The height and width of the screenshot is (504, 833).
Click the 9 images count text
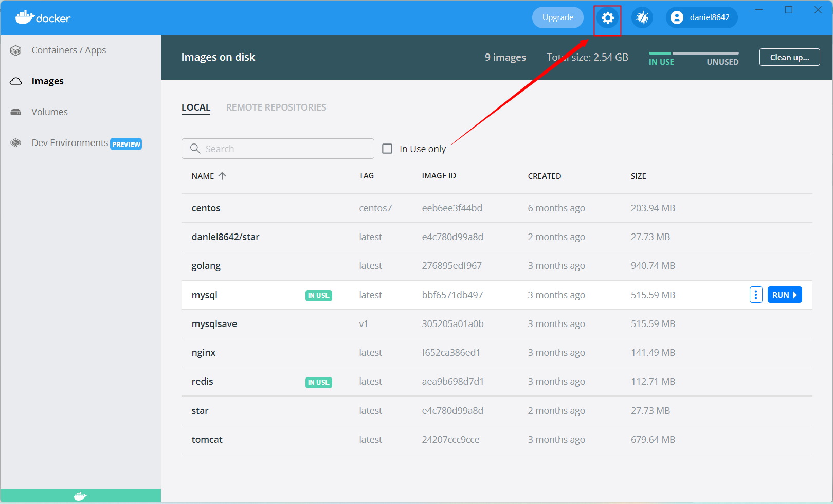[505, 57]
